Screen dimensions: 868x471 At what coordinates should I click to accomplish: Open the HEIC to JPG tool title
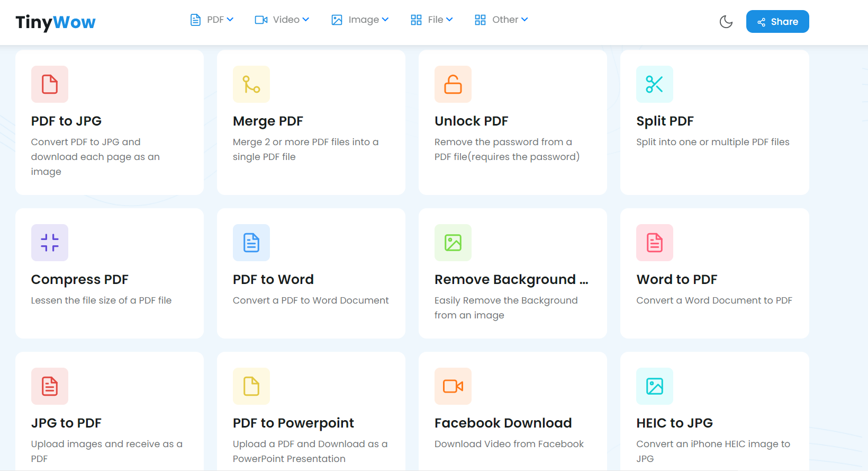coord(674,423)
